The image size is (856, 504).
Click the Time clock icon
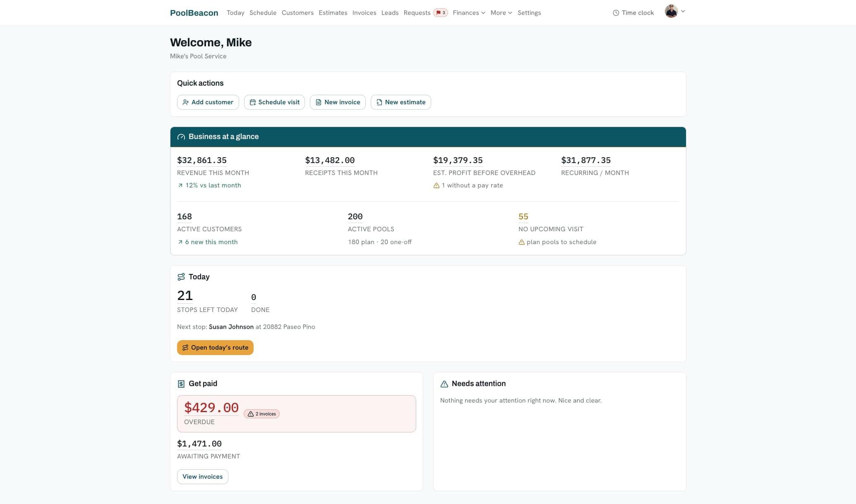pos(616,13)
